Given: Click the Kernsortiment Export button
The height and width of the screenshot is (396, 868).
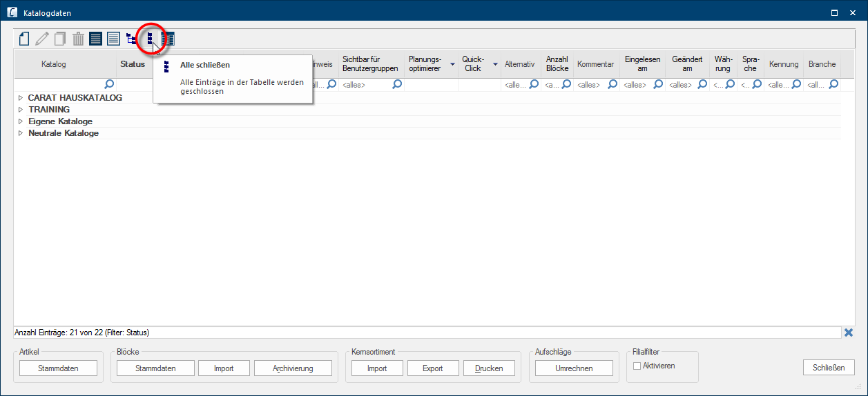Looking at the screenshot, I should coord(433,368).
